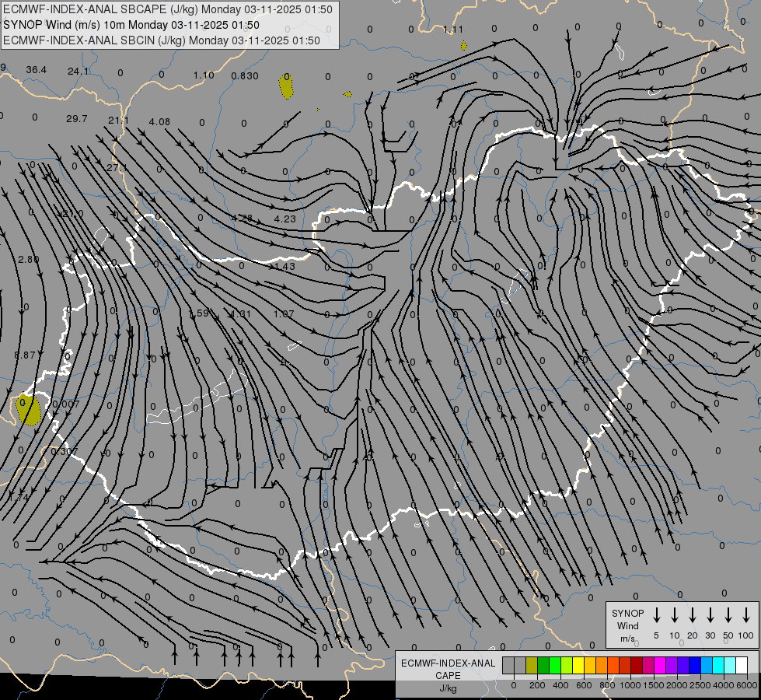The width and height of the screenshot is (761, 700).
Task: Click the 600 tick label on the CAPE scale
Action: [584, 685]
